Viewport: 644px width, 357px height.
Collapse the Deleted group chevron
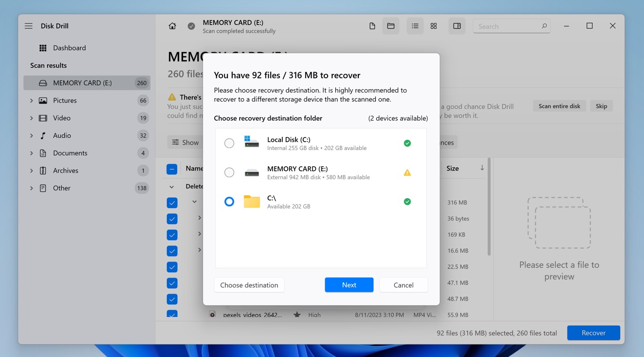coord(171,187)
